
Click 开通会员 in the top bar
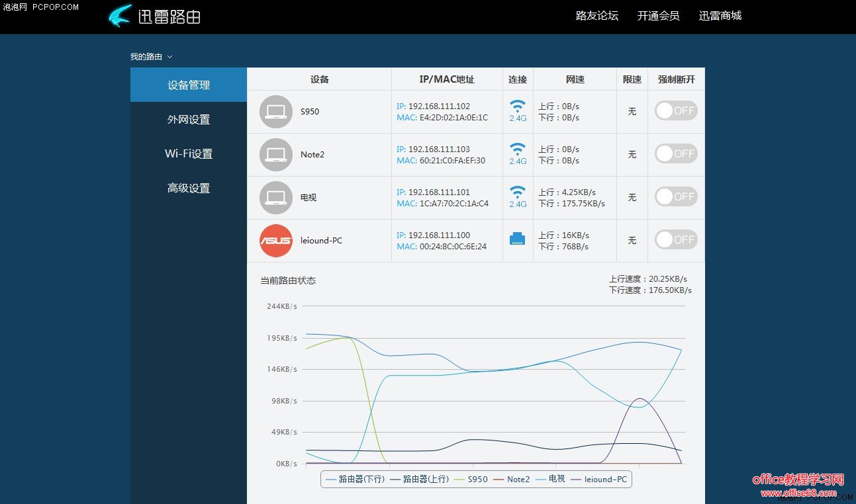pos(658,16)
